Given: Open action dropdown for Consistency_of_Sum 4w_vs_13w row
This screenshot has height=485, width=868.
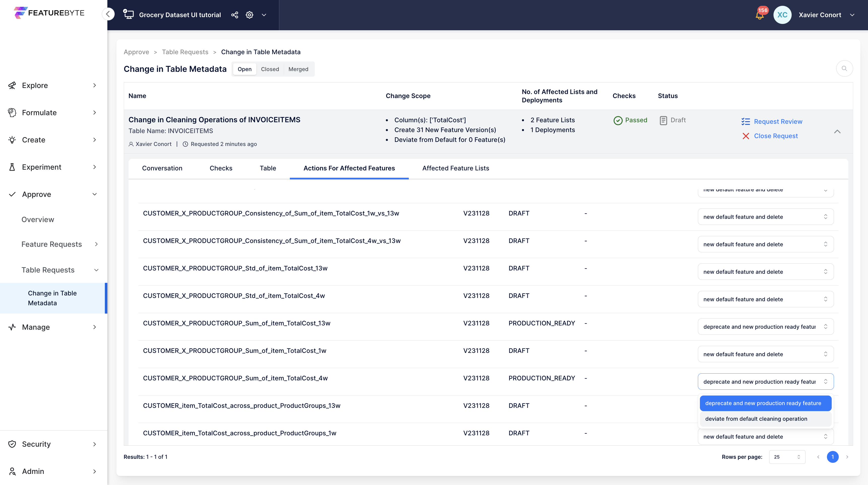Looking at the screenshot, I should pyautogui.click(x=766, y=244).
